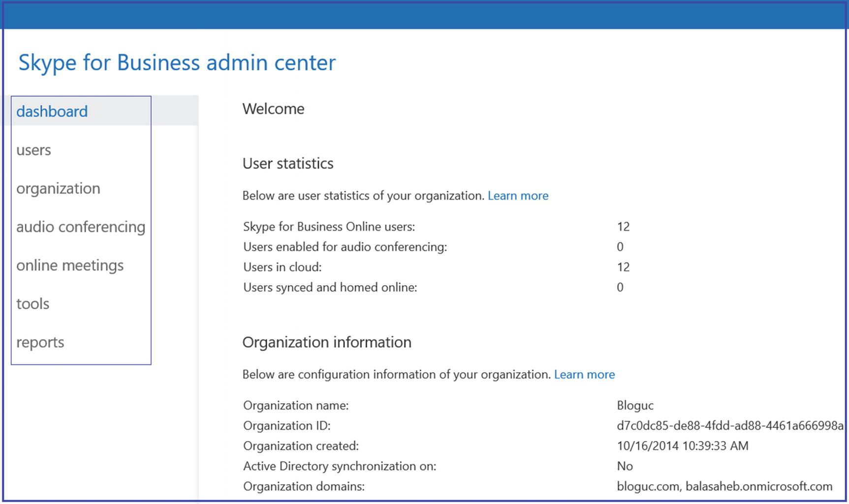The width and height of the screenshot is (849, 504).
Task: Click the Organization created label
Action: point(301,446)
